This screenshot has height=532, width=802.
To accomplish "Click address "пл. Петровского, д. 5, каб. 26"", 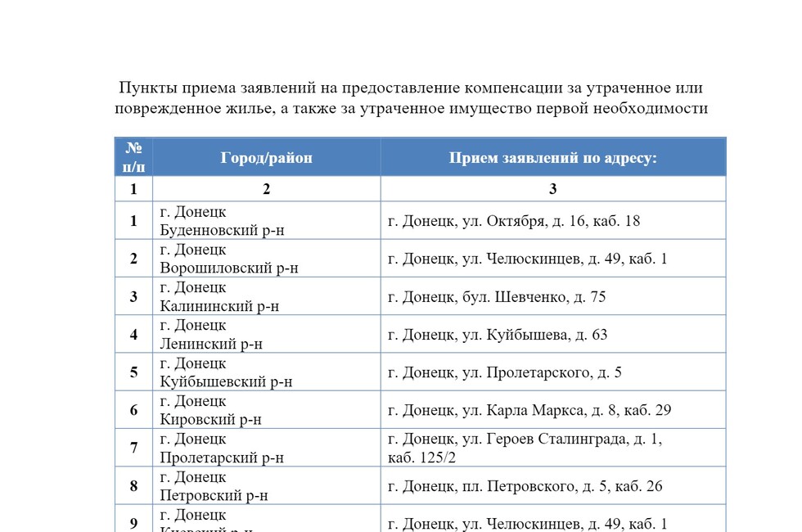I will (525, 486).
